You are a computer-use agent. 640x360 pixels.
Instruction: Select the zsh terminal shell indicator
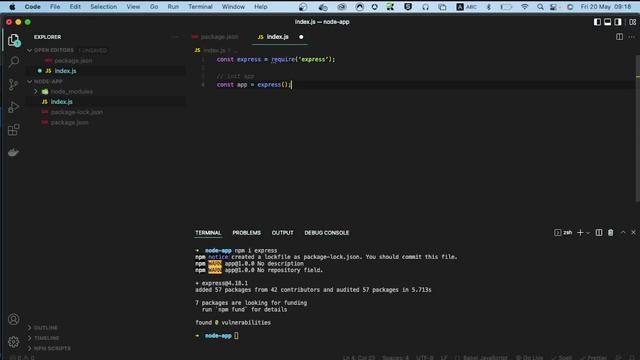(563, 233)
